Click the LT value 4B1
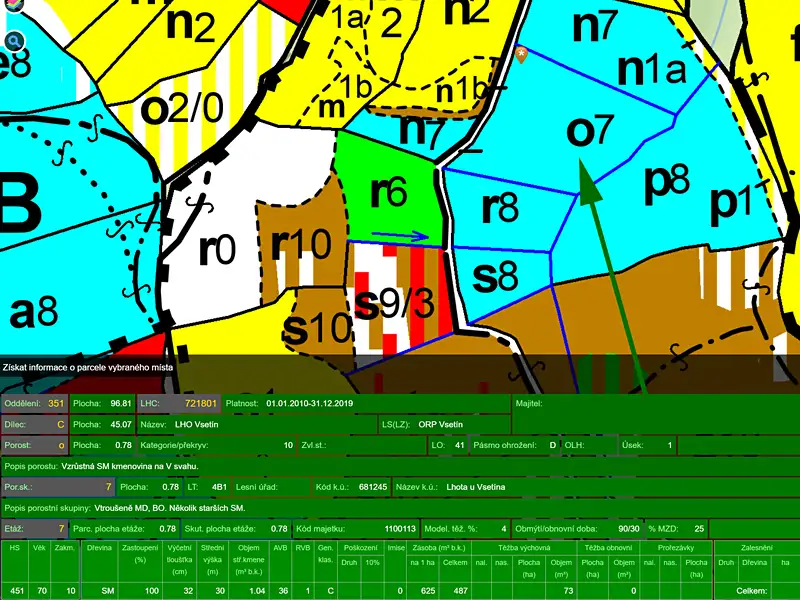Image resolution: width=800 pixels, height=600 pixels. 219,487
